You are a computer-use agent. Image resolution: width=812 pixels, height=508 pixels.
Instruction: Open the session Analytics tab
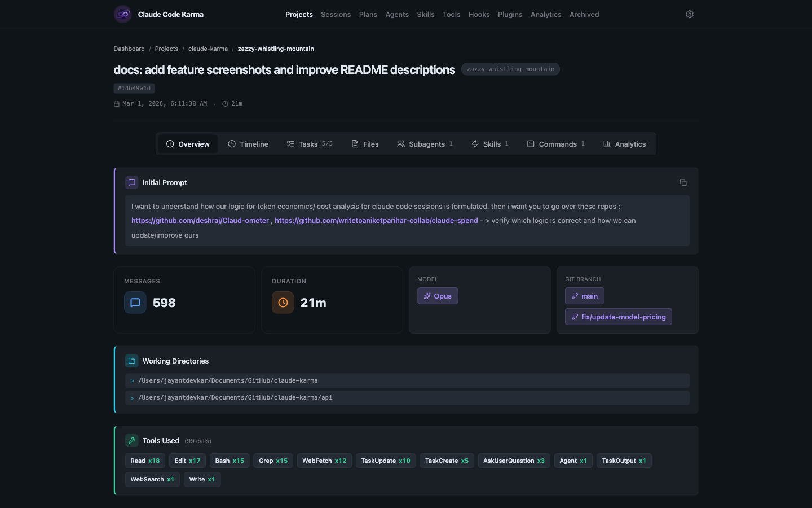[624, 144]
